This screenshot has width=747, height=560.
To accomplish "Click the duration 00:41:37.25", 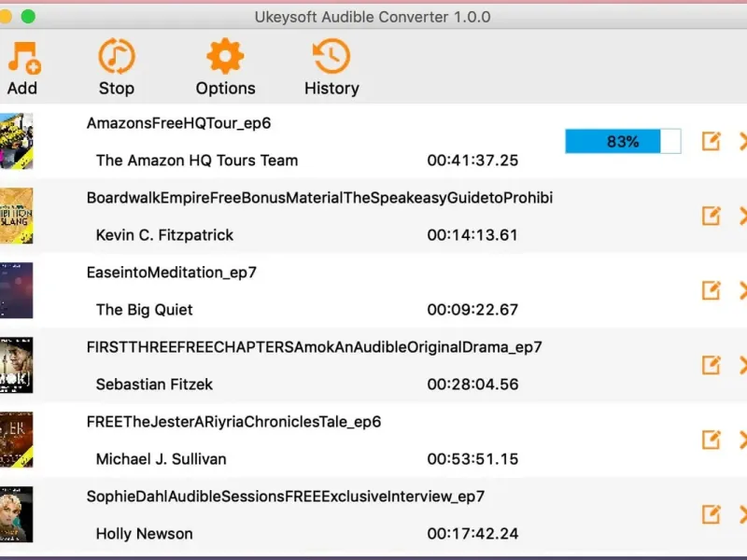I will coord(472,161).
